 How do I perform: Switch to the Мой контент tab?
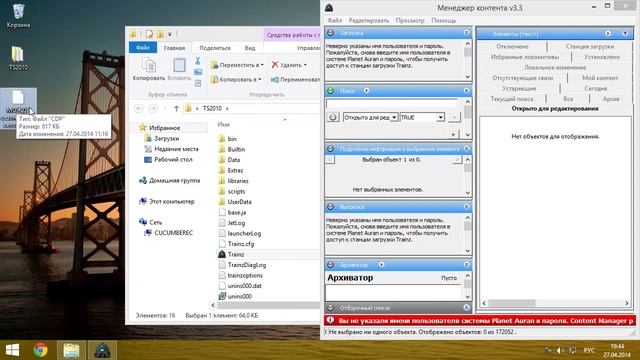pos(600,78)
